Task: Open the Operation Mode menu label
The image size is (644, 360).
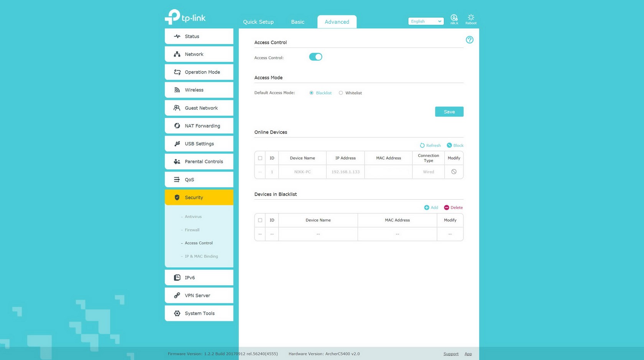Action: click(x=202, y=72)
